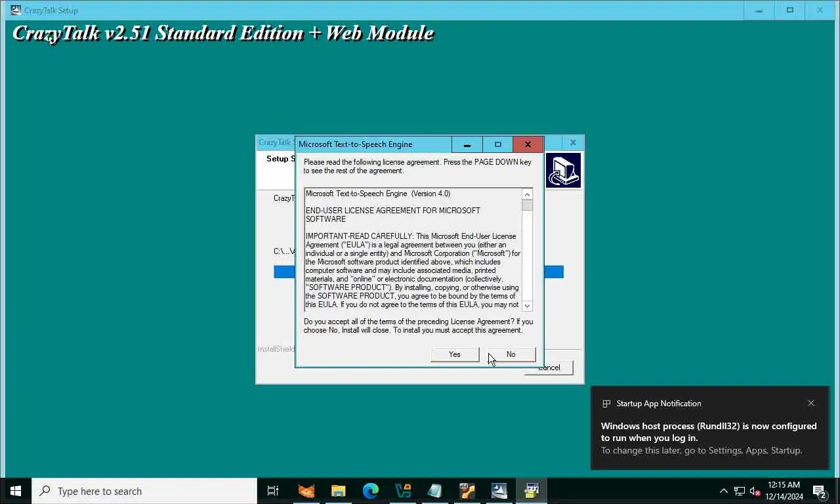Dismiss the Startup App Notification toast

coord(811,403)
